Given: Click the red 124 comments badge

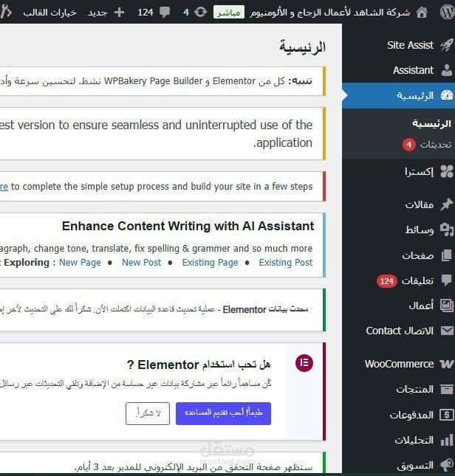Looking at the screenshot, I should point(386,281).
